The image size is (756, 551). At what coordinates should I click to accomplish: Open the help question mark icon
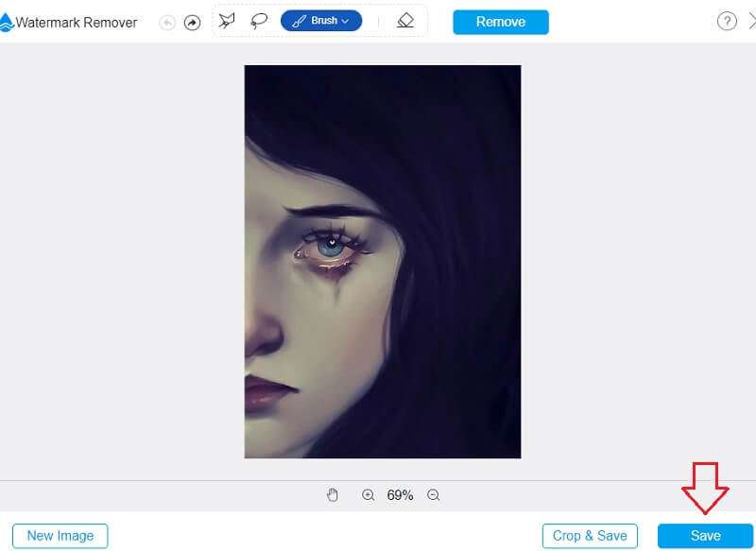(x=726, y=21)
